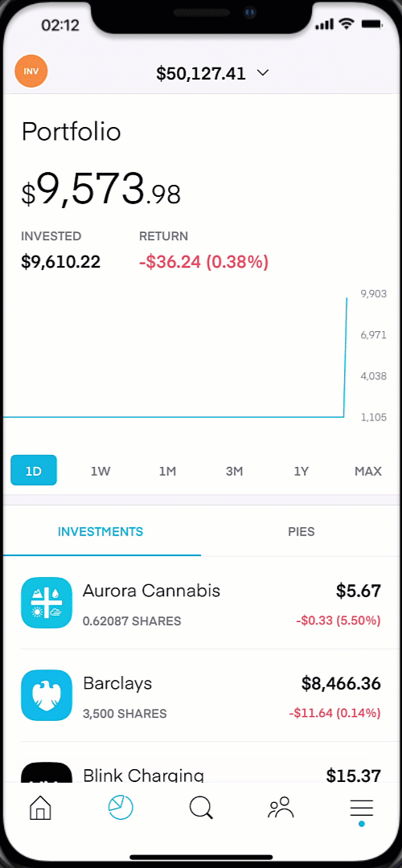Open the Home tab icon
Image resolution: width=402 pixels, height=868 pixels.
click(40, 809)
